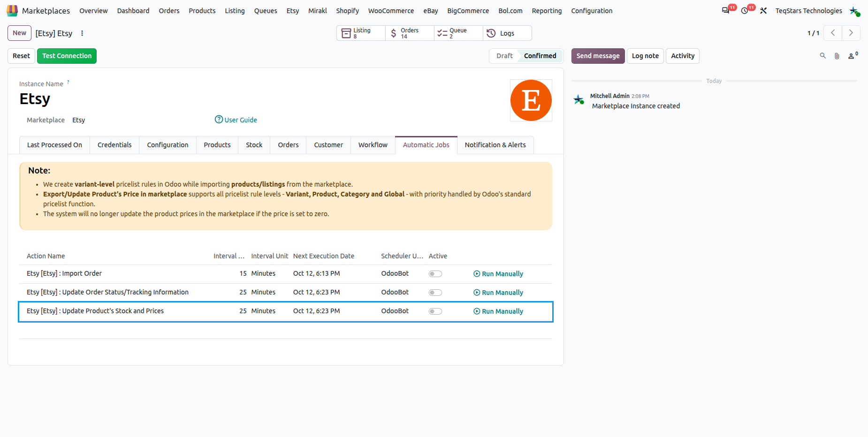Click the Etsy logo image

(x=531, y=100)
